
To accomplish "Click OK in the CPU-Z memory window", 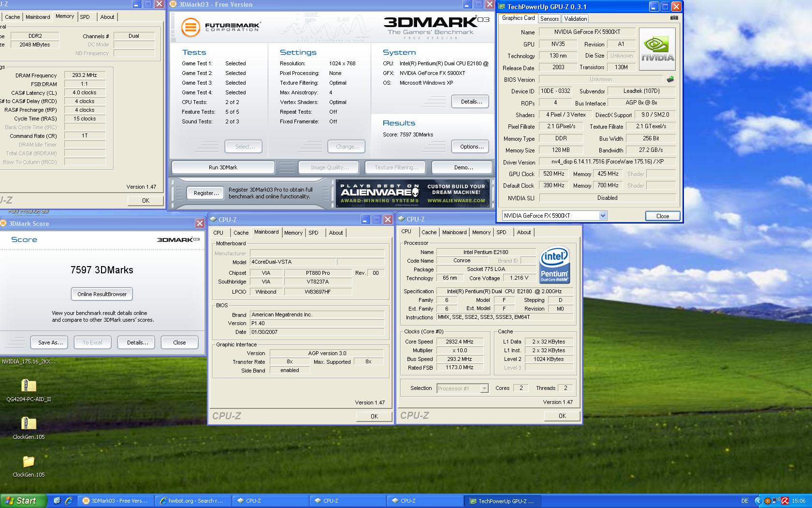I will (145, 201).
